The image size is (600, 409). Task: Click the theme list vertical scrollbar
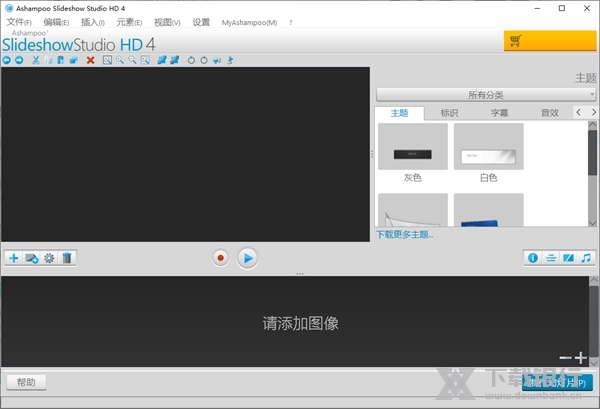(x=592, y=153)
